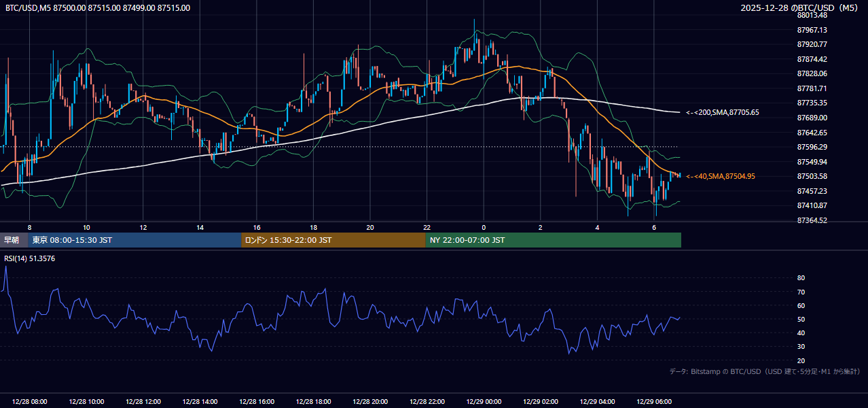Select price axis value 87364.52
Viewport: 868px width, 408px height.
812,220
